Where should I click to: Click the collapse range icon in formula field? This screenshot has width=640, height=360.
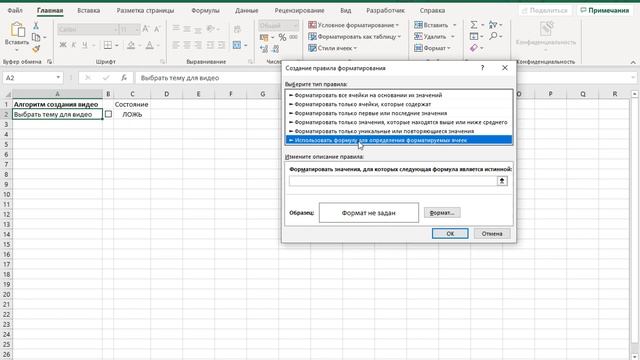pos(502,181)
